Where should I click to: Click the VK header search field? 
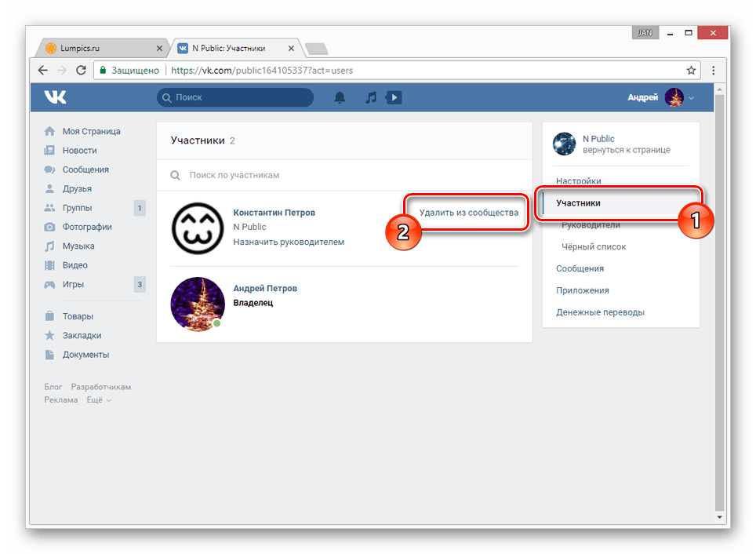235,97
